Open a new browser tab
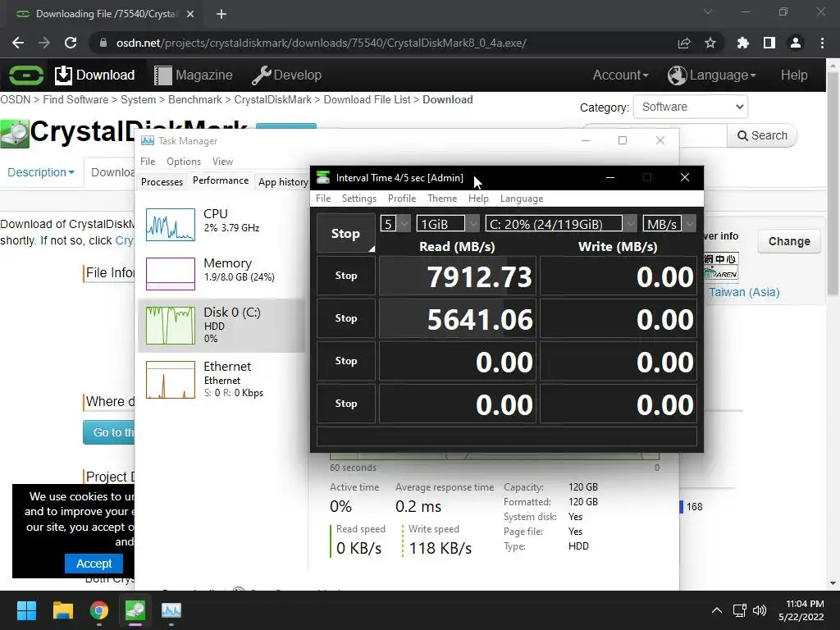Image resolution: width=840 pixels, height=630 pixels. coord(221,14)
